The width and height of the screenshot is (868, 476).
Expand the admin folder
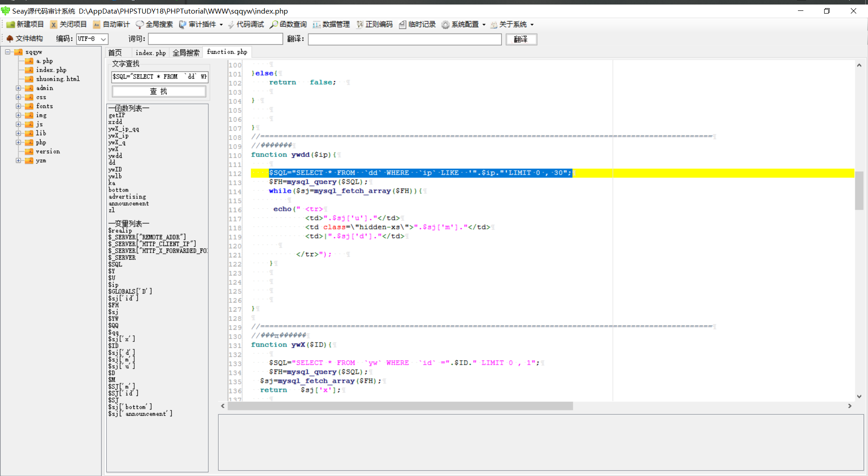click(x=19, y=88)
